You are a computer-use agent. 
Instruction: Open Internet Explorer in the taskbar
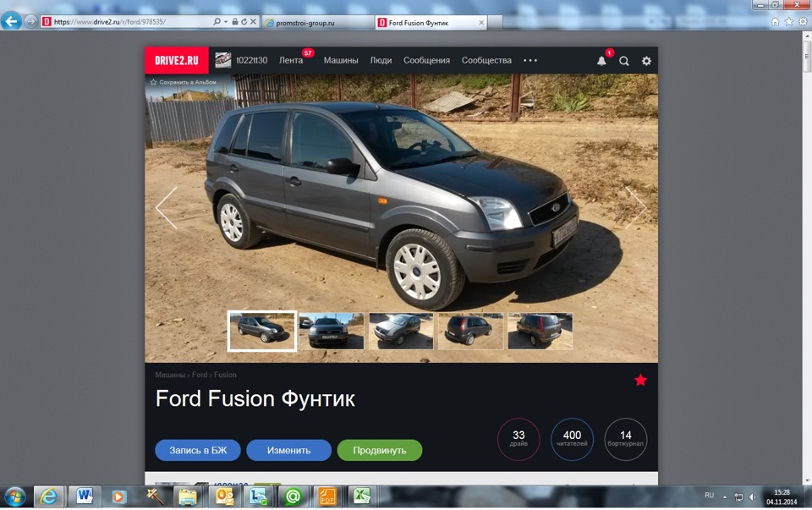pos(49,497)
